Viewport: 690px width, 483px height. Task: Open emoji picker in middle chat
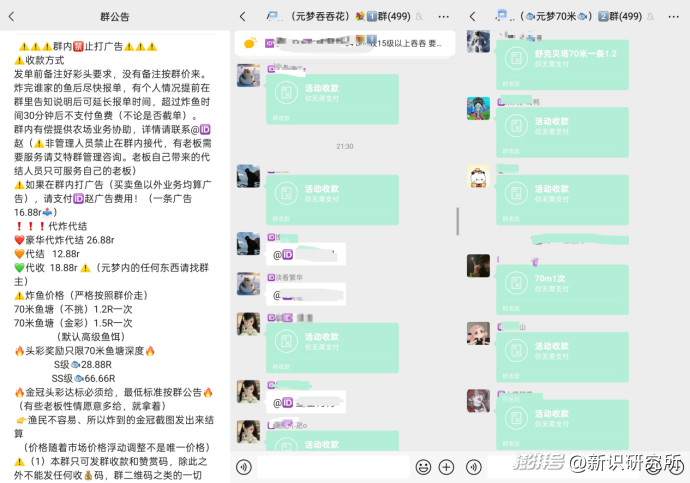click(423, 467)
